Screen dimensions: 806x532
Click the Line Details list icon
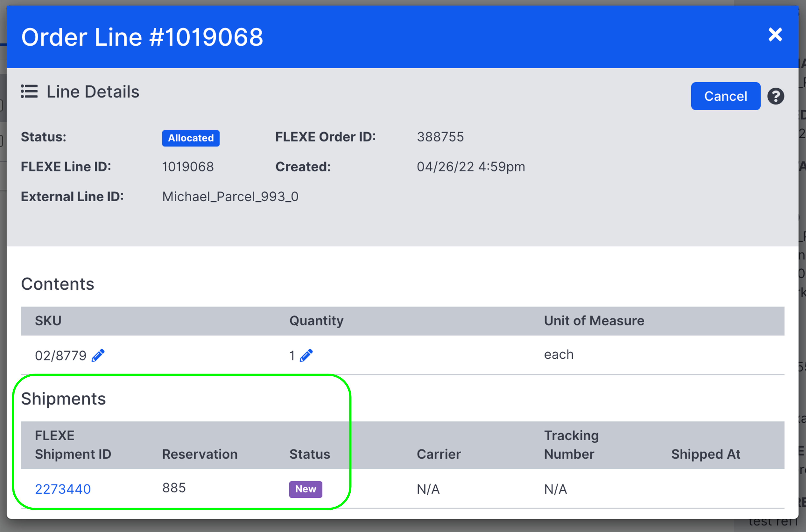[29, 92]
